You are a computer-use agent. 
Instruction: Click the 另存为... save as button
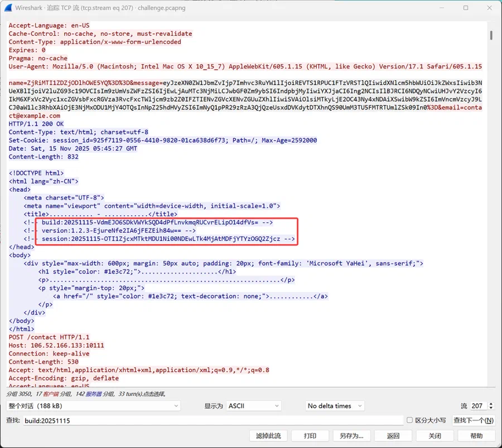pos(351,436)
